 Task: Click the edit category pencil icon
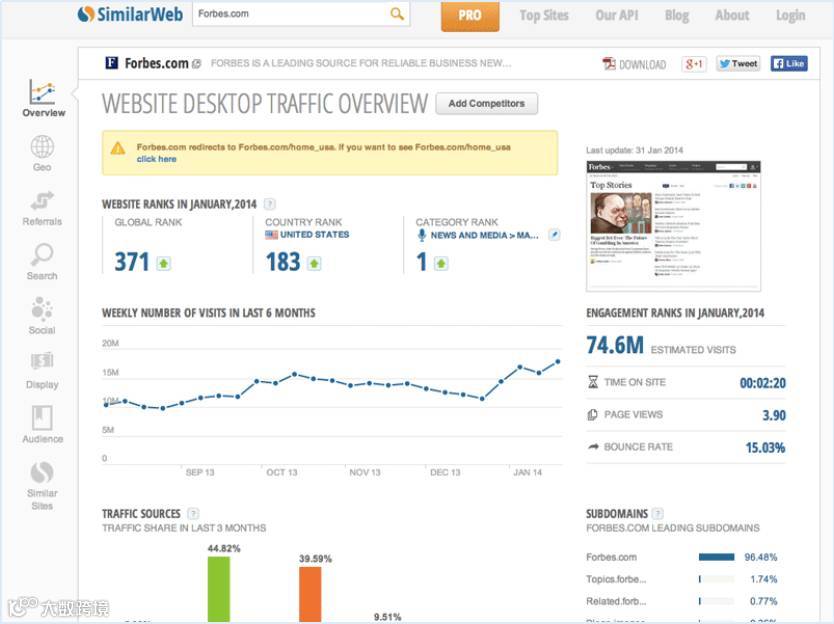(x=554, y=235)
